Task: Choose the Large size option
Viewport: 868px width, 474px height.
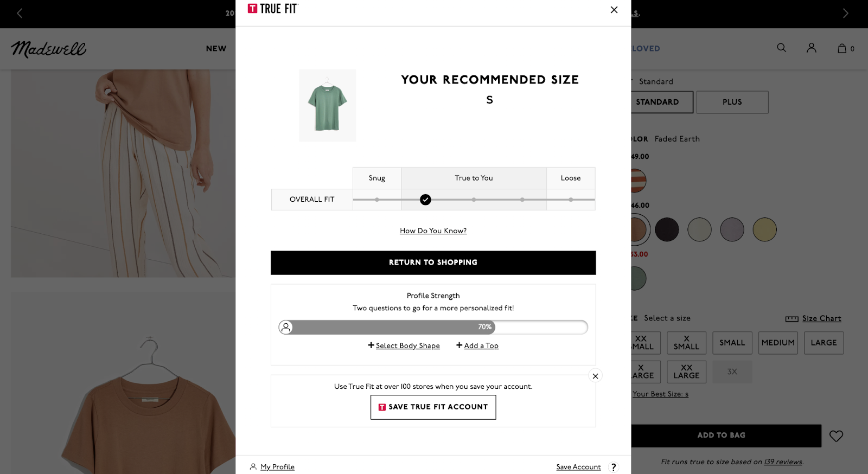Action: (824, 343)
